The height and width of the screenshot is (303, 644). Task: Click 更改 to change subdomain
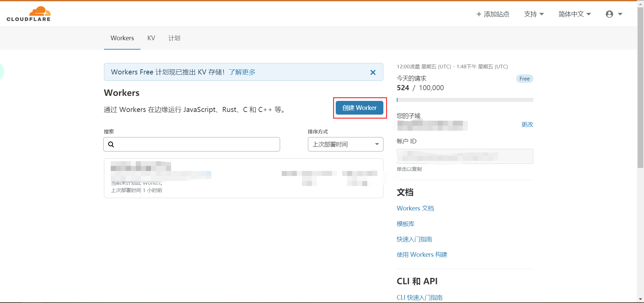pyautogui.click(x=527, y=124)
